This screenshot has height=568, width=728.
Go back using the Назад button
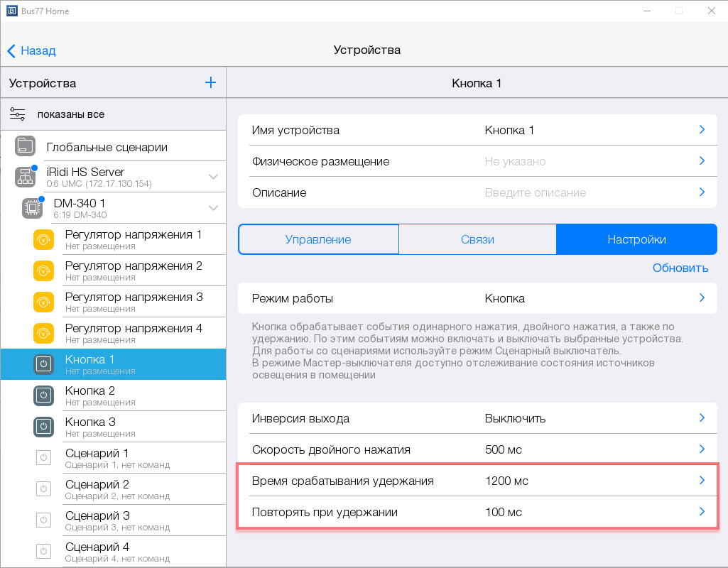32,50
